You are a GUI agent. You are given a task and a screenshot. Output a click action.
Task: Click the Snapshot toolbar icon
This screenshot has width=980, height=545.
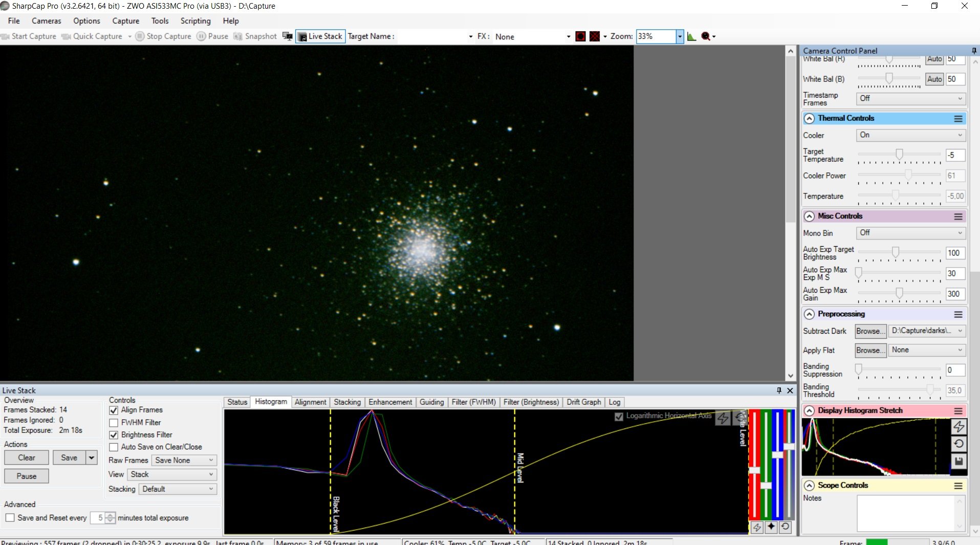pos(237,36)
